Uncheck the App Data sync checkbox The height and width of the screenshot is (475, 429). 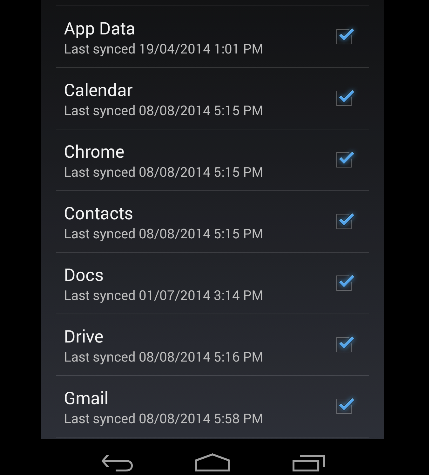coord(345,36)
